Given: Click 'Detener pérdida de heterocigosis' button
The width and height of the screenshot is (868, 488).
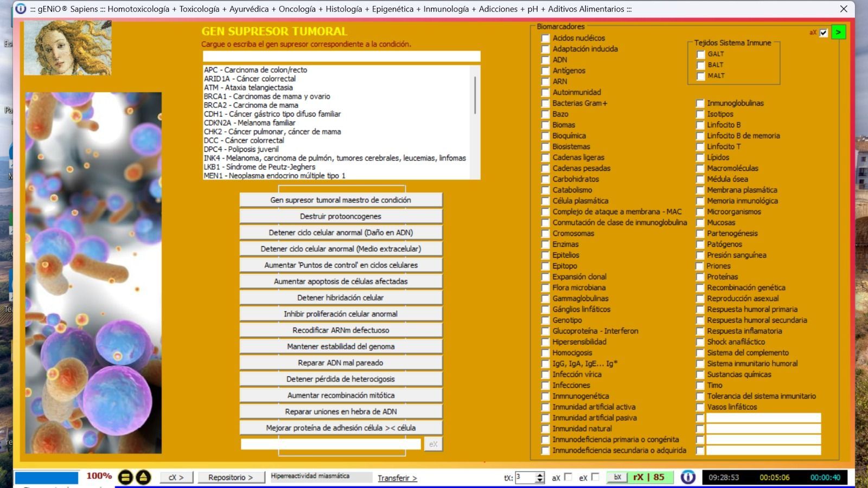Looking at the screenshot, I should point(341,379).
